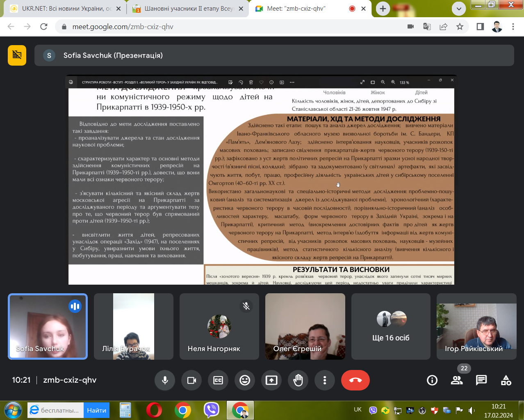
Task: Open meeting details info icon
Action: pyautogui.click(x=432, y=380)
